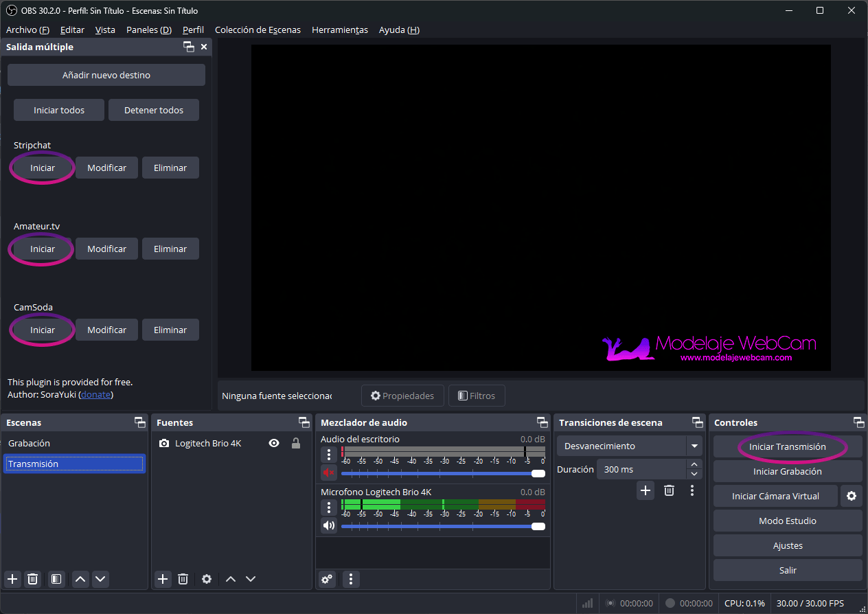Open scene filters icon in Escenas panel

click(x=57, y=579)
